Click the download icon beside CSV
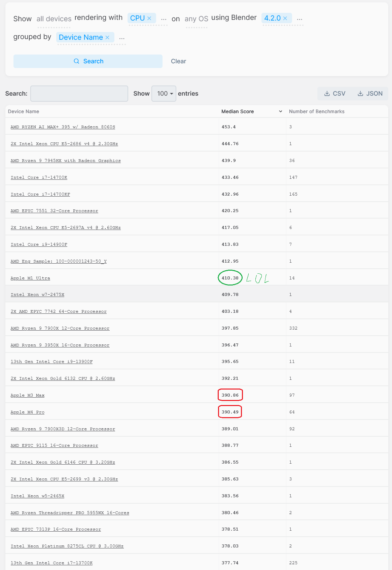This screenshot has height=570, width=392. [x=327, y=94]
